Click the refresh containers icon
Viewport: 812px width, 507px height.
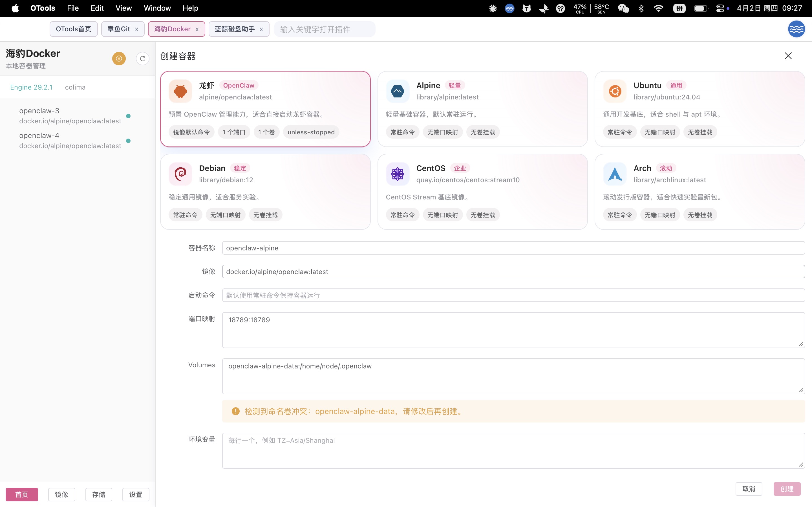143,59
